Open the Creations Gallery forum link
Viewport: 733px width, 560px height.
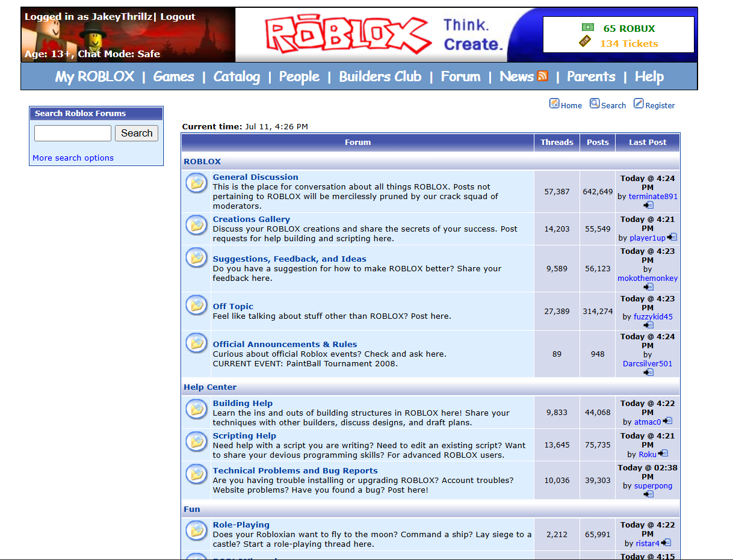click(x=251, y=220)
